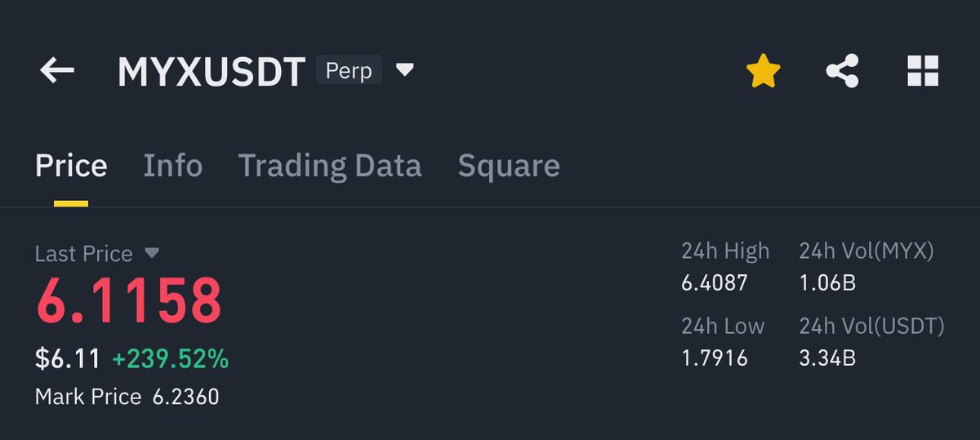This screenshot has width=980, height=440.
Task: Go back using the left arrow
Action: (x=57, y=71)
